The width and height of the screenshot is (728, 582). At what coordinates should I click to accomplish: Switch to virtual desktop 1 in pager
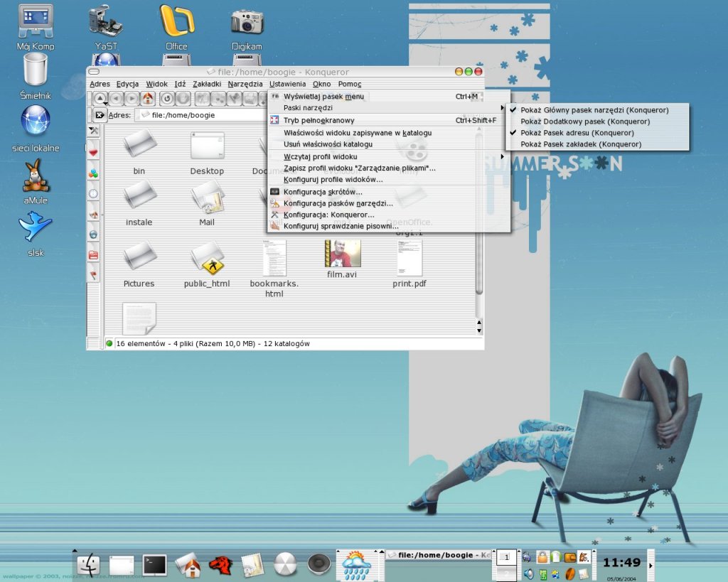pyautogui.click(x=506, y=556)
